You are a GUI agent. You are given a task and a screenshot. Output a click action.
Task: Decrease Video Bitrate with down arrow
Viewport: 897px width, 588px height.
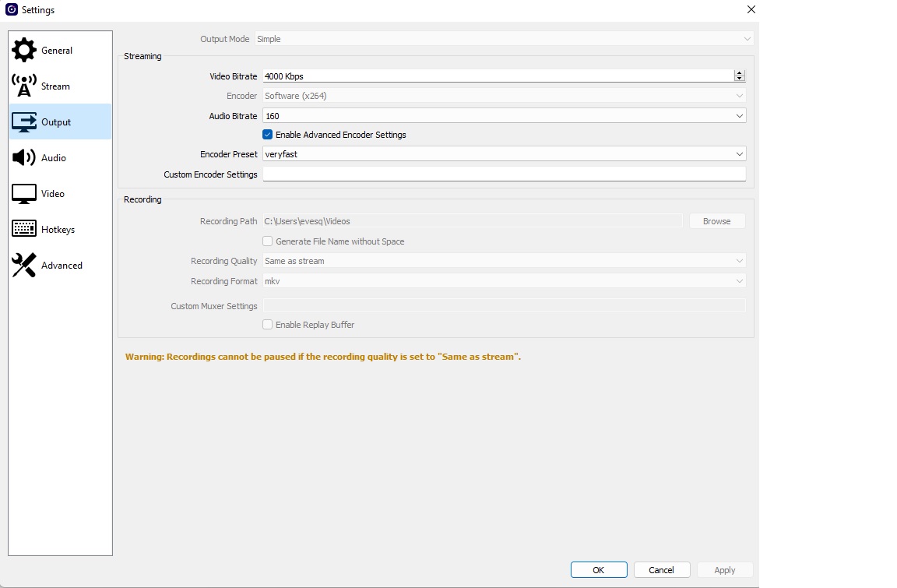click(739, 79)
